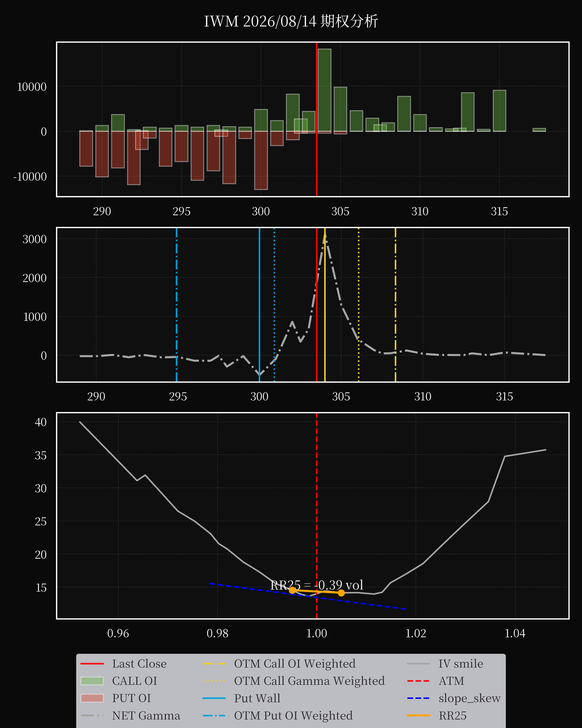Viewport: 582px width, 728px height.
Task: Click the dotted yellow OTM Call Gamma line
Action: coord(359,305)
